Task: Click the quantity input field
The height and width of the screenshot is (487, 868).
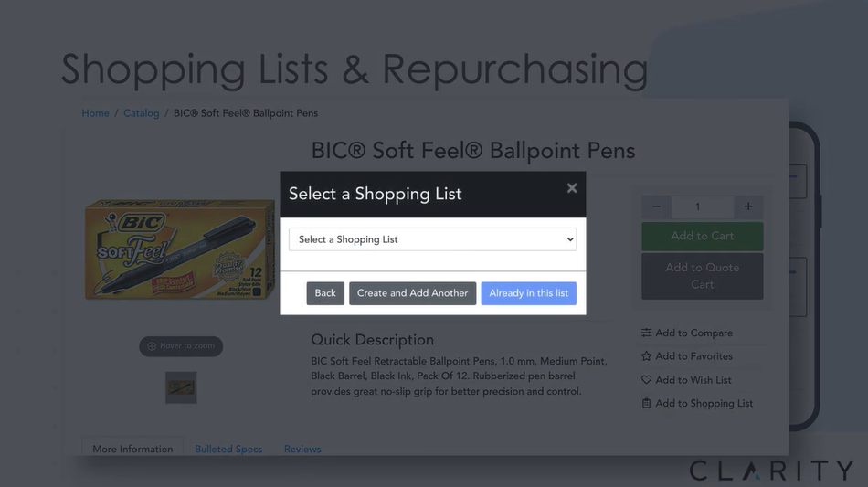Action: (x=703, y=206)
